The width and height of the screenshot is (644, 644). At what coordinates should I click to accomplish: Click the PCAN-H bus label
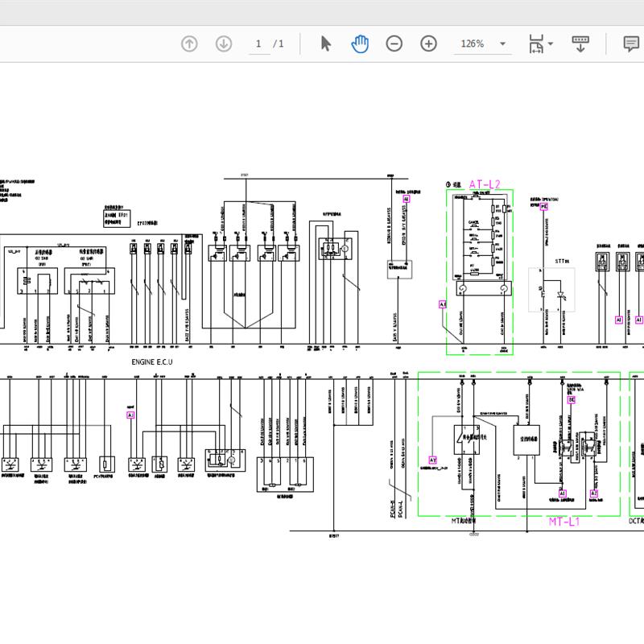point(392,509)
